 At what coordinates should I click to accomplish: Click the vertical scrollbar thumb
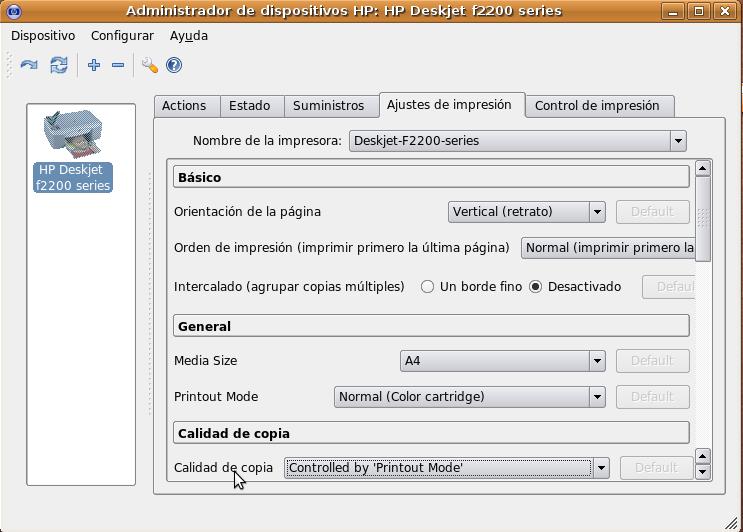tap(703, 219)
